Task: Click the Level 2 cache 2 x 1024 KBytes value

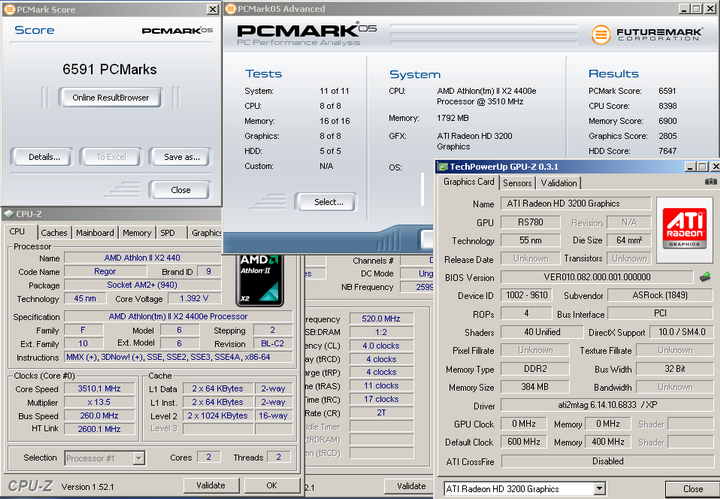Action: [x=218, y=415]
